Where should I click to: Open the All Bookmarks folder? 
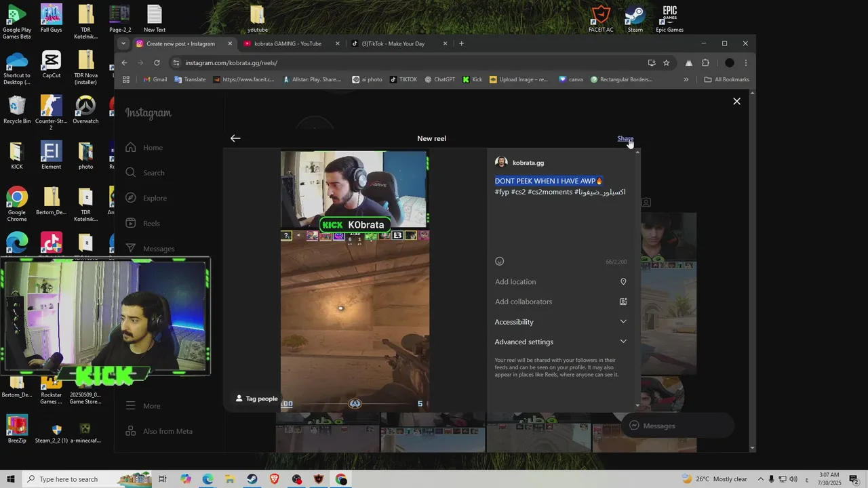pos(726,79)
